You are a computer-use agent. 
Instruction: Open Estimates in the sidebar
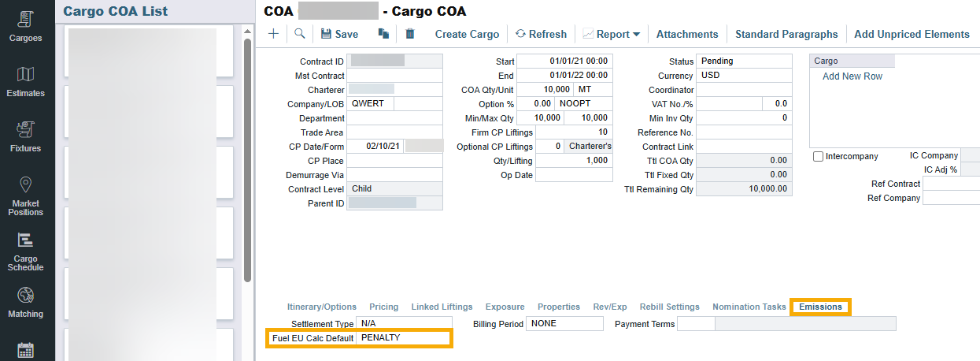pyautogui.click(x=26, y=81)
